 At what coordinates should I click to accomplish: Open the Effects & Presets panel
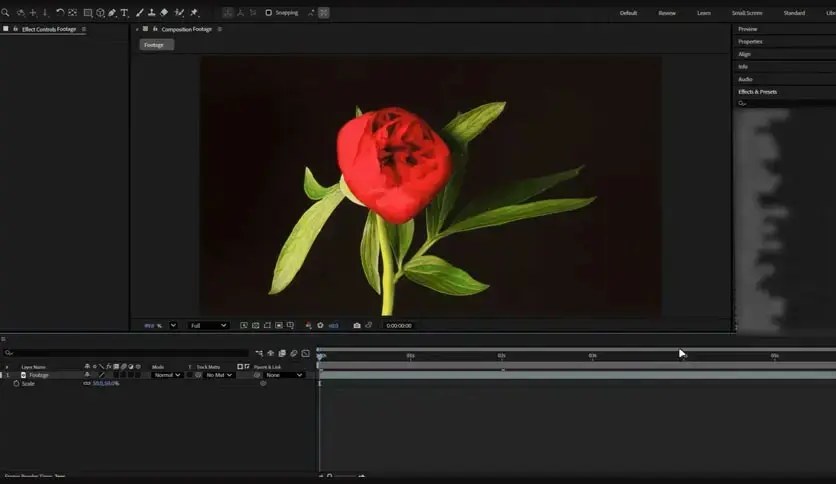[758, 92]
